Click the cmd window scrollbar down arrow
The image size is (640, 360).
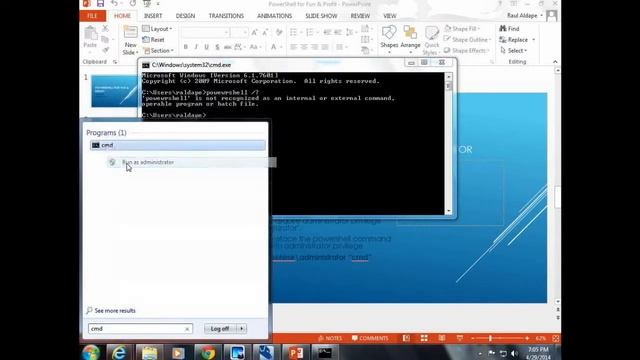pos(449,211)
